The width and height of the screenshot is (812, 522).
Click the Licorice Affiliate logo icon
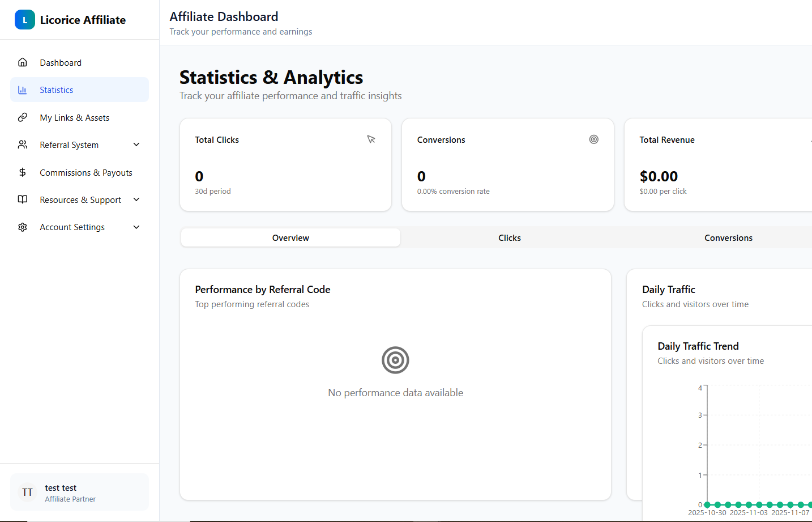24,20
